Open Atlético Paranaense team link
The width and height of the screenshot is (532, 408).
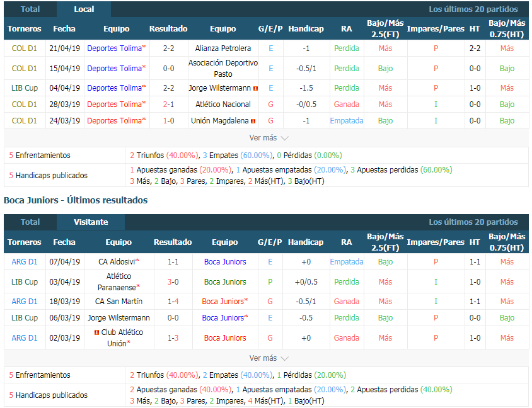click(x=119, y=282)
